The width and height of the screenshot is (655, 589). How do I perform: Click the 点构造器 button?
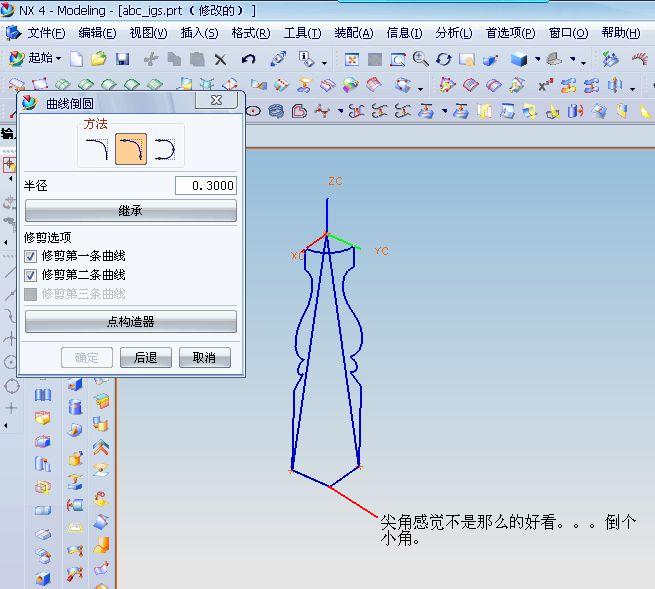tap(131, 321)
